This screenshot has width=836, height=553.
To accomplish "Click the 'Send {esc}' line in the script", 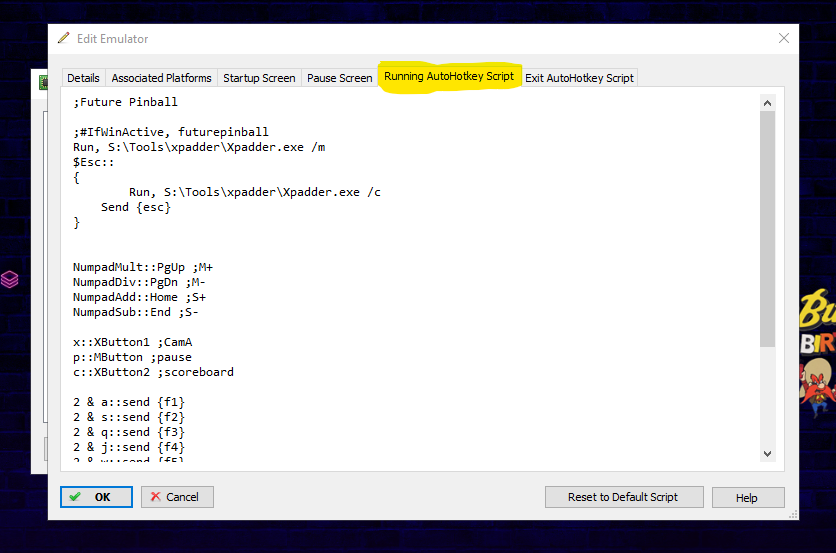I will click(x=136, y=207).
